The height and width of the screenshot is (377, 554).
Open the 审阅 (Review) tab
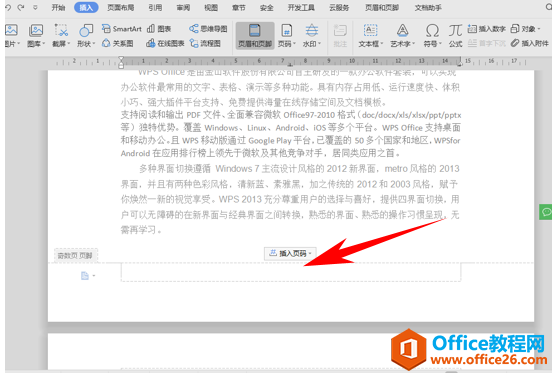(x=183, y=7)
